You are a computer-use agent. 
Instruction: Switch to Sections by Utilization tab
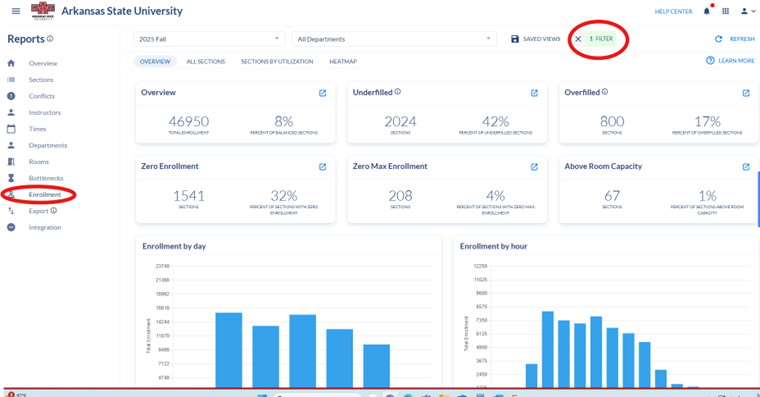[x=277, y=62]
